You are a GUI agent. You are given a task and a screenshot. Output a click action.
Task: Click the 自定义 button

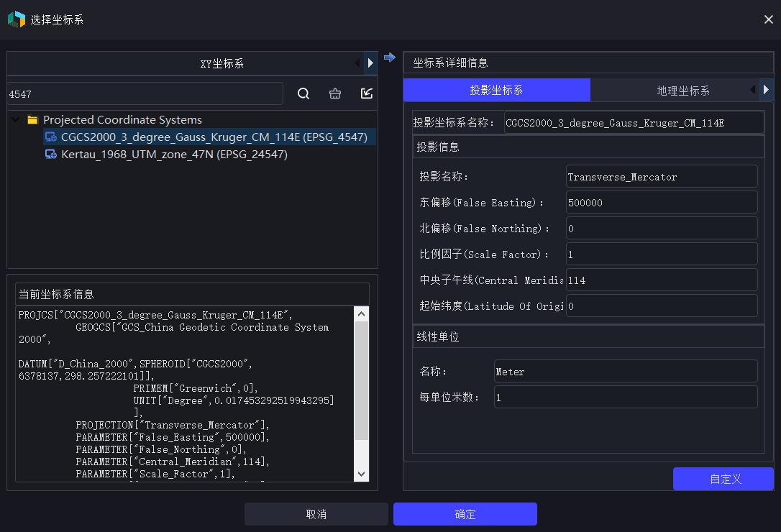723,479
